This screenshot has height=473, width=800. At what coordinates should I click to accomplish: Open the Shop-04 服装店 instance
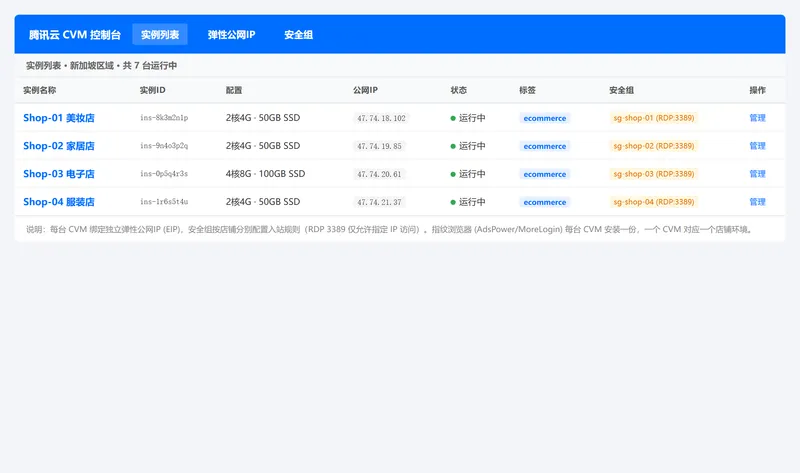pos(59,202)
